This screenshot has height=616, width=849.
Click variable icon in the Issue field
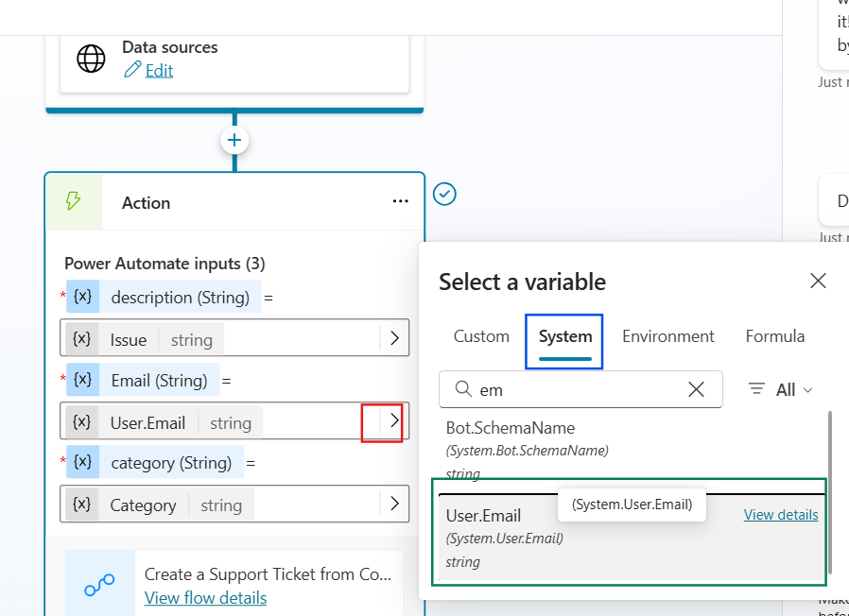pos(81,339)
